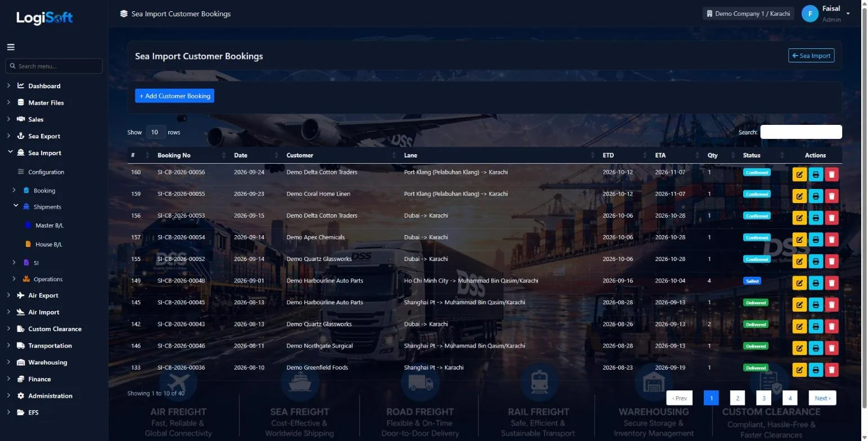Edit booking SI-CB-2026-00055
This screenshot has width=868, height=441.
799,196
